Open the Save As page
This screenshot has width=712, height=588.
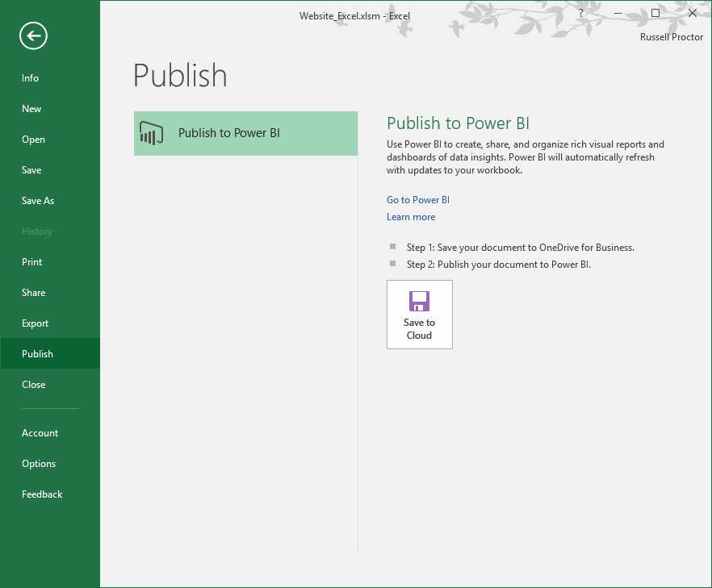(50, 201)
